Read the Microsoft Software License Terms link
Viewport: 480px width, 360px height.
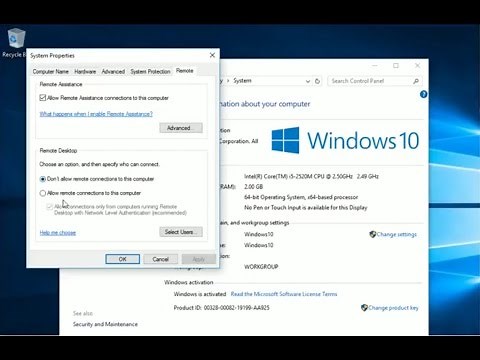pos(284,294)
